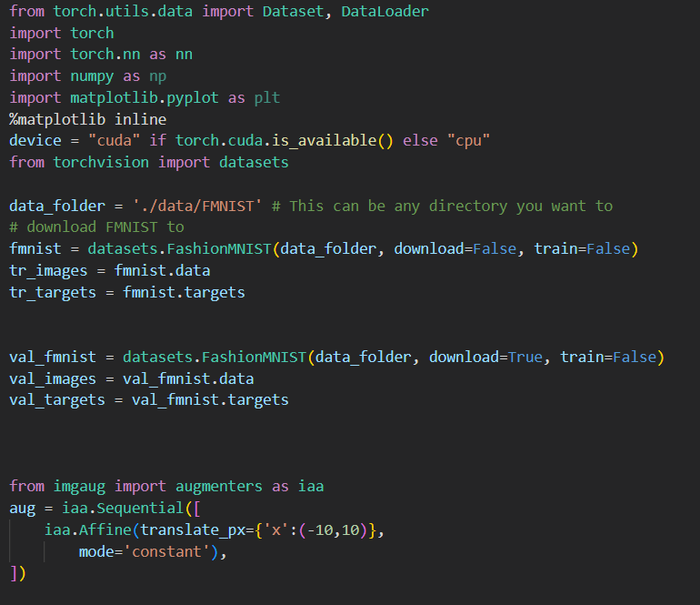Click the %matplotlib inline magic command

88,119
